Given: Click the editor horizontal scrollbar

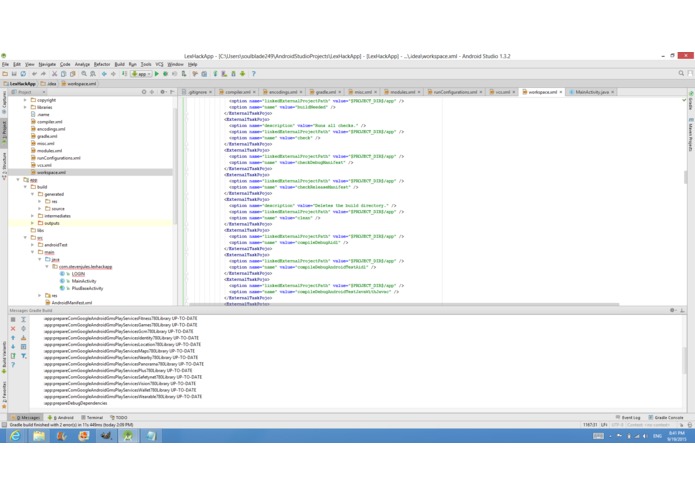Looking at the screenshot, I should [x=404, y=304].
